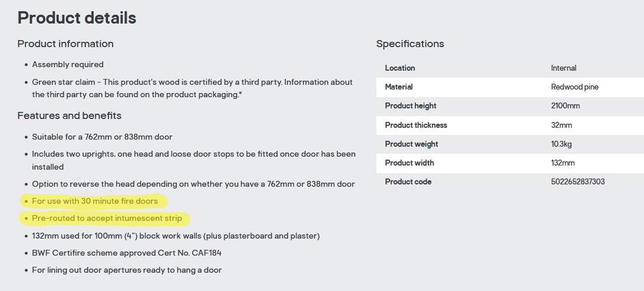Click the '132mm used for 100mm' bullet
The width and height of the screenshot is (644, 291).
point(176,236)
